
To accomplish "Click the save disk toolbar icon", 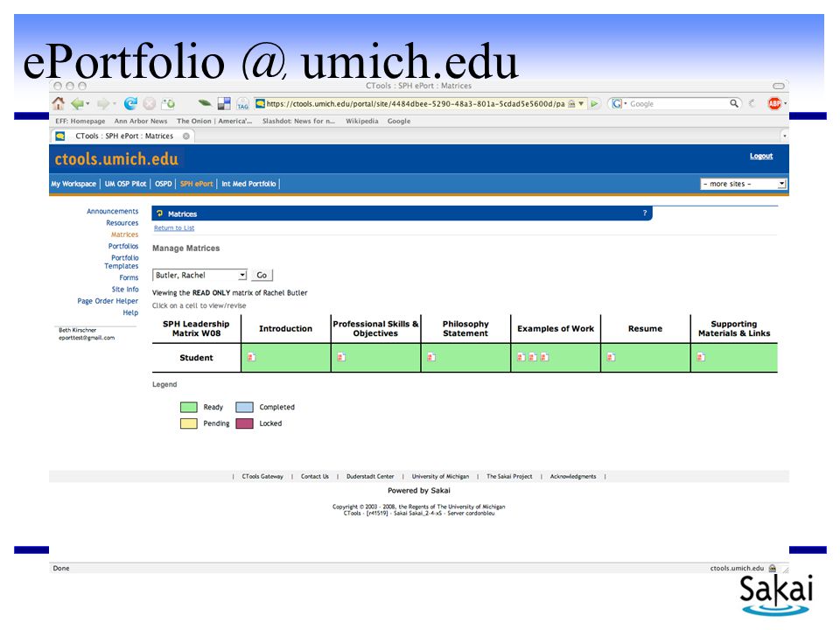I will point(224,104).
